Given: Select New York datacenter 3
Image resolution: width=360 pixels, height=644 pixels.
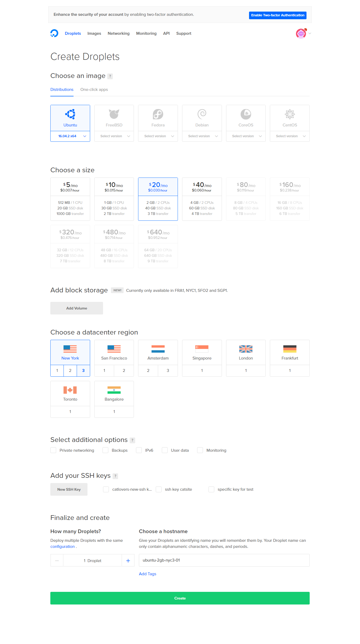Looking at the screenshot, I should (x=83, y=371).
